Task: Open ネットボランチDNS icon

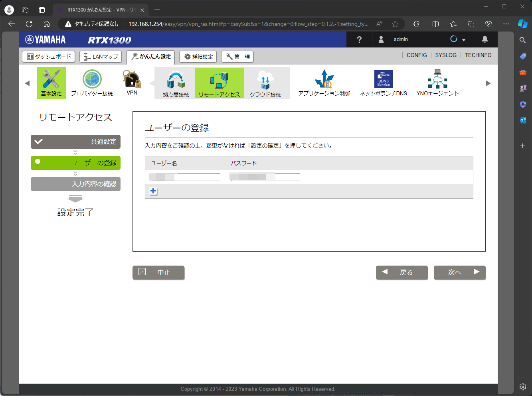Action: point(383,83)
